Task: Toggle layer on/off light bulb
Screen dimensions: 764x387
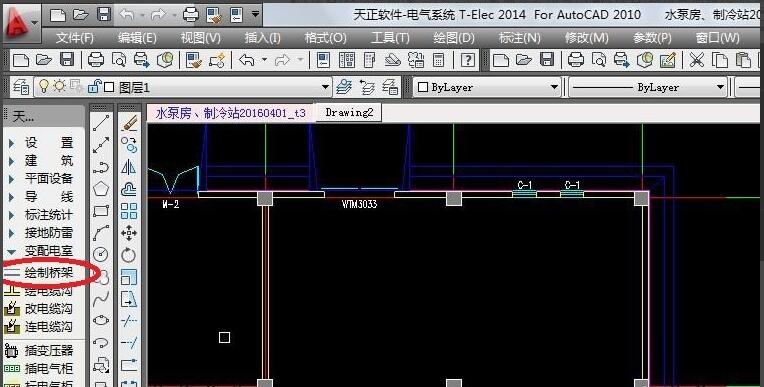Action: click(44, 87)
